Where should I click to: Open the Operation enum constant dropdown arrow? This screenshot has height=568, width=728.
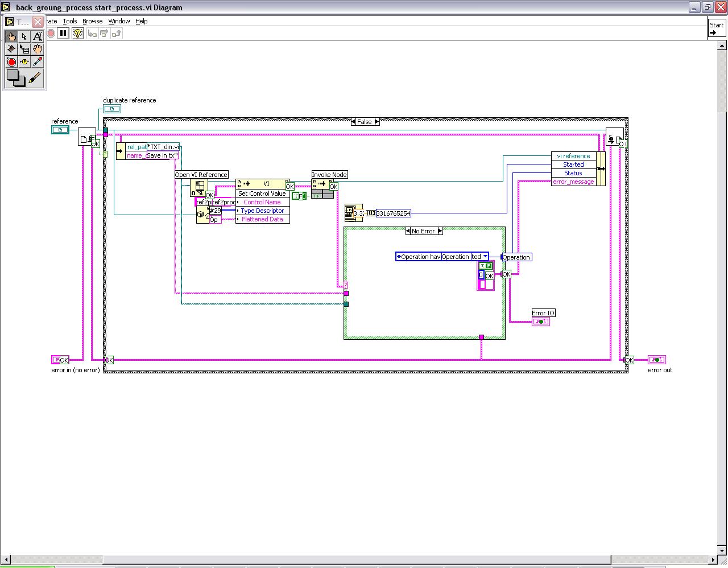pos(485,257)
